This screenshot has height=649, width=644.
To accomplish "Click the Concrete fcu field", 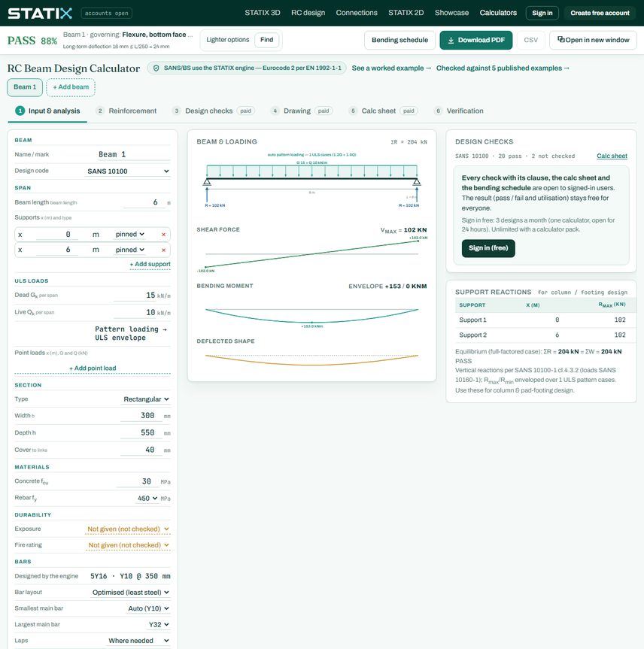I will coord(137,481).
